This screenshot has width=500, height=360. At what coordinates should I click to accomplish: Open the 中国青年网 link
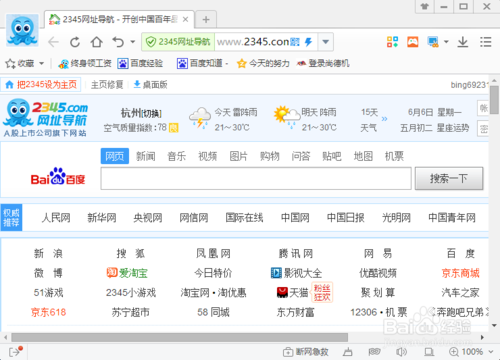(452, 218)
